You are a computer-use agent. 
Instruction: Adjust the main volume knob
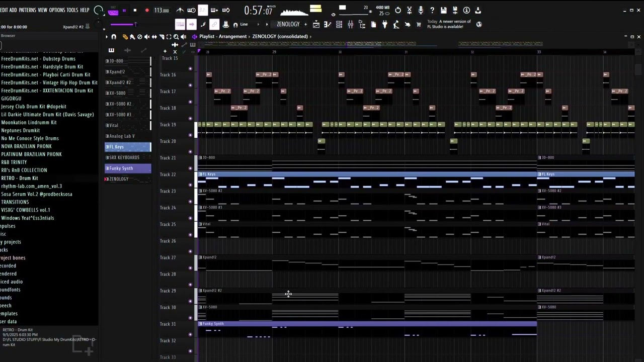click(99, 10)
